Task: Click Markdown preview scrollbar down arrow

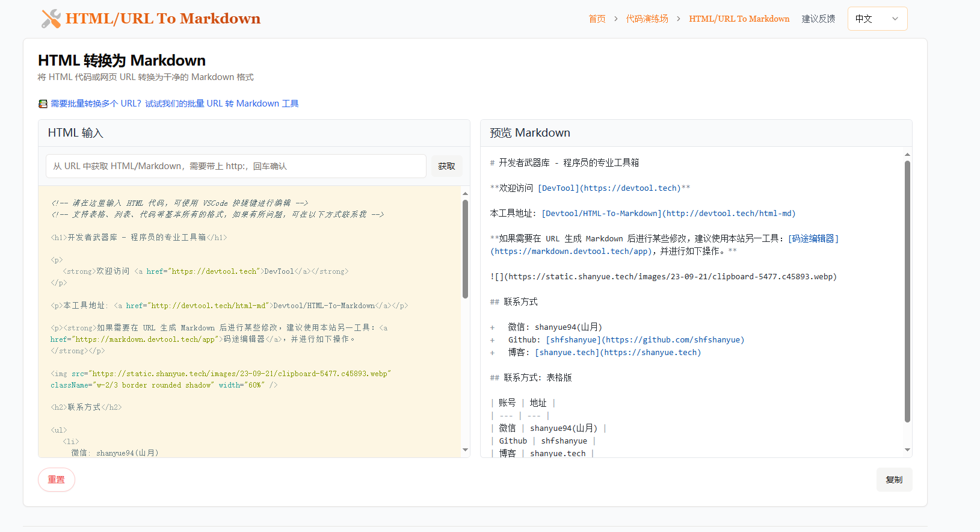Action: click(x=907, y=450)
